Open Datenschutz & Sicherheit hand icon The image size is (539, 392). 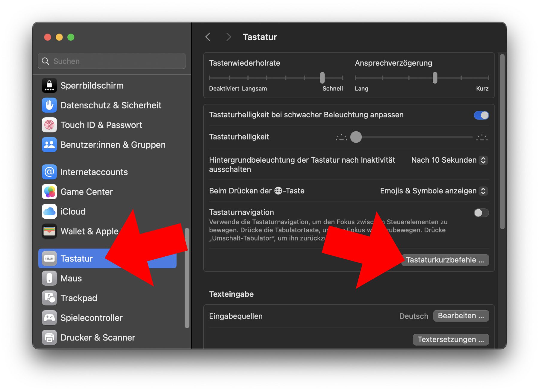coord(49,105)
